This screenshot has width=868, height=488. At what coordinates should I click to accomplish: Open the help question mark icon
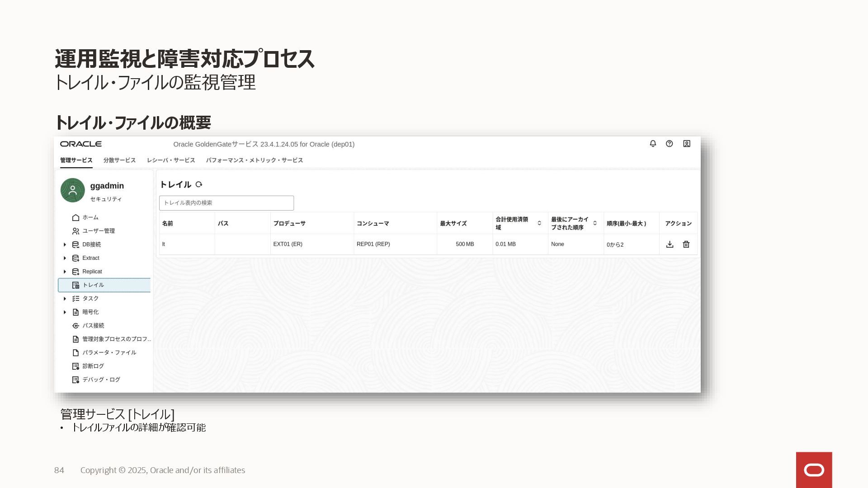(x=670, y=144)
